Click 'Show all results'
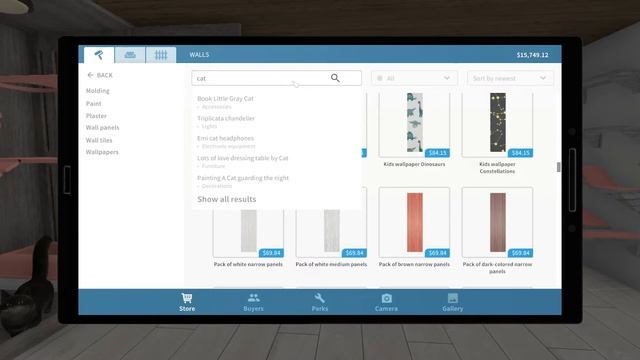 (x=227, y=199)
